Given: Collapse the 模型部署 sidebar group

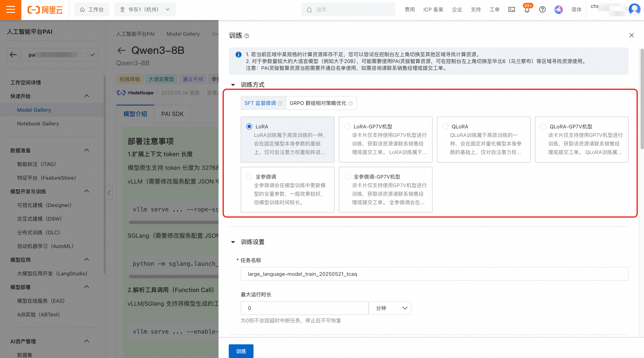Looking at the screenshot, I should tap(86, 287).
